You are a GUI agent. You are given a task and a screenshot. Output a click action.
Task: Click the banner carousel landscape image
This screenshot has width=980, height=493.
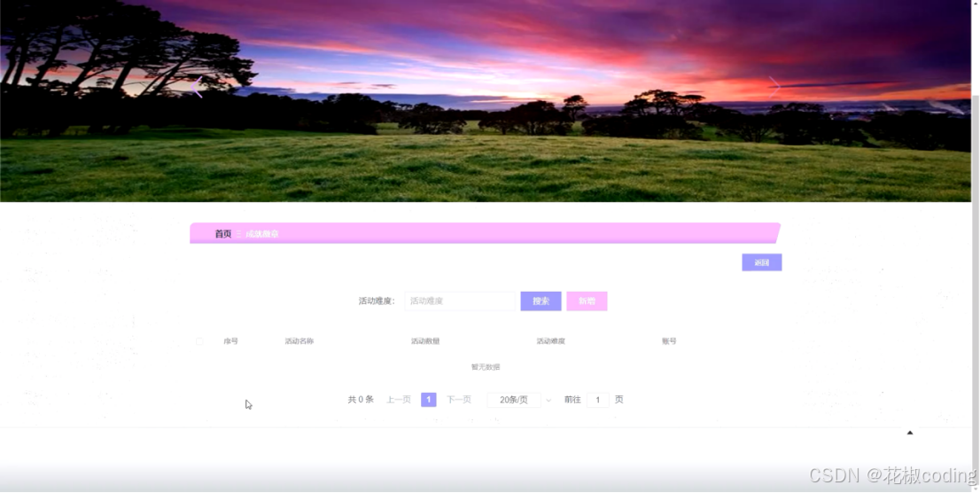click(x=486, y=101)
